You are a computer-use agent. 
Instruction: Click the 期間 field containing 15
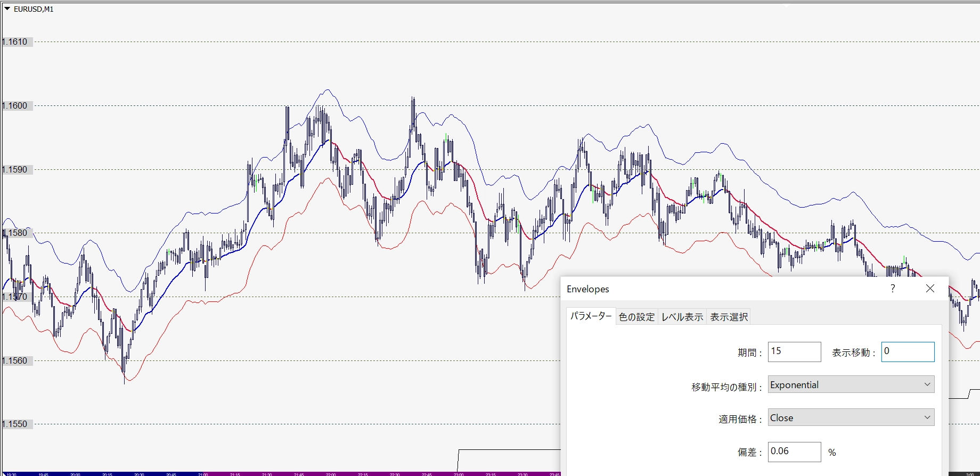click(x=794, y=352)
